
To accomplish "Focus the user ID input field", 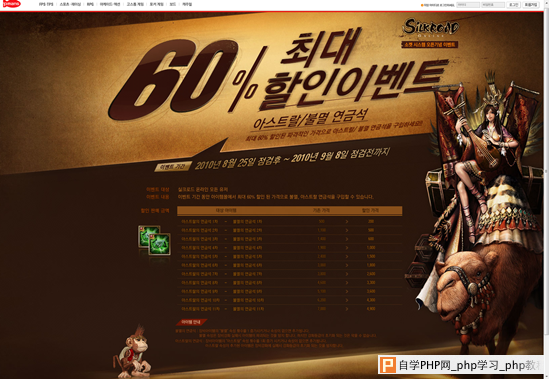I will (468, 5).
